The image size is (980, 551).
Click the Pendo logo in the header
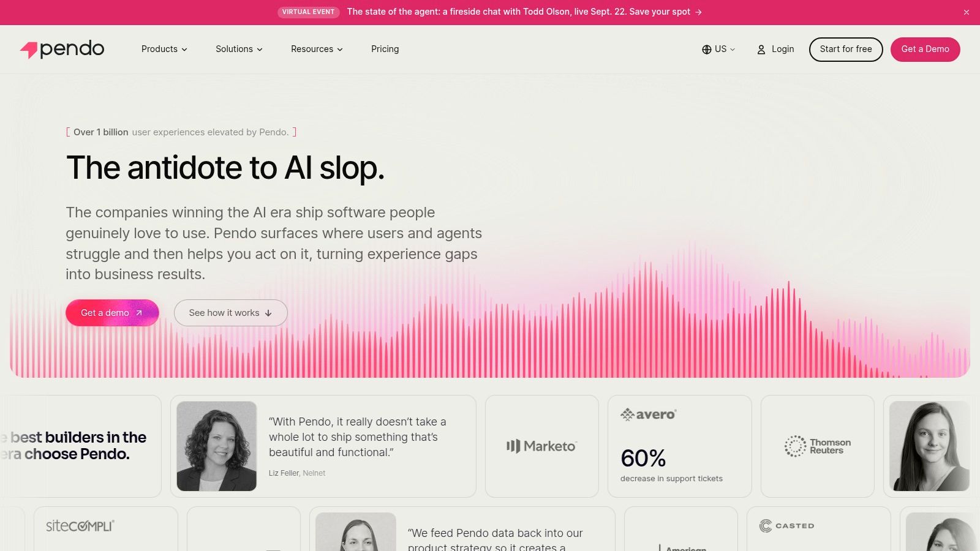[x=62, y=49]
